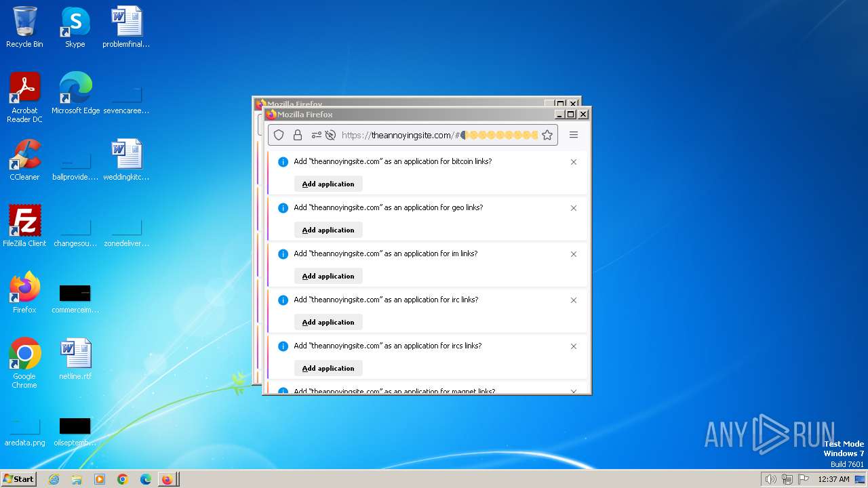Add application for im links
Screen dimensions: 868x488
coord(328,276)
